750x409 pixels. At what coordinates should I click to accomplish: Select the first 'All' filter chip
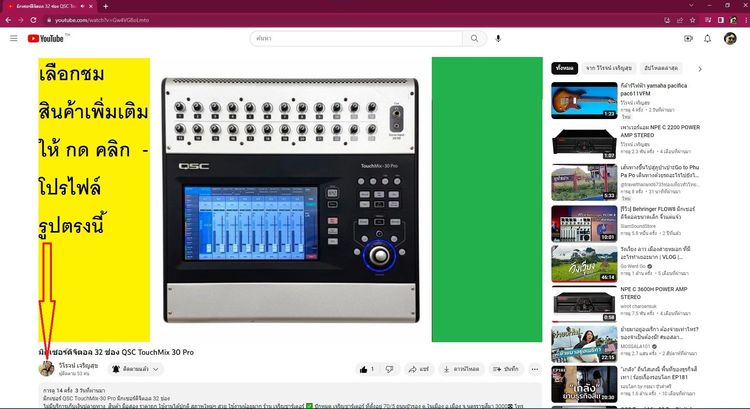564,68
